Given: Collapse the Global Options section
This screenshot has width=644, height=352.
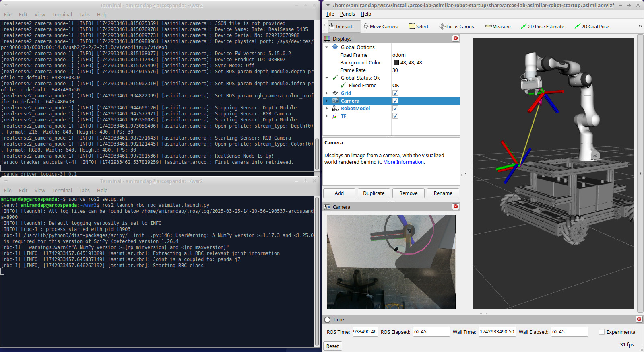Looking at the screenshot, I should click(327, 47).
